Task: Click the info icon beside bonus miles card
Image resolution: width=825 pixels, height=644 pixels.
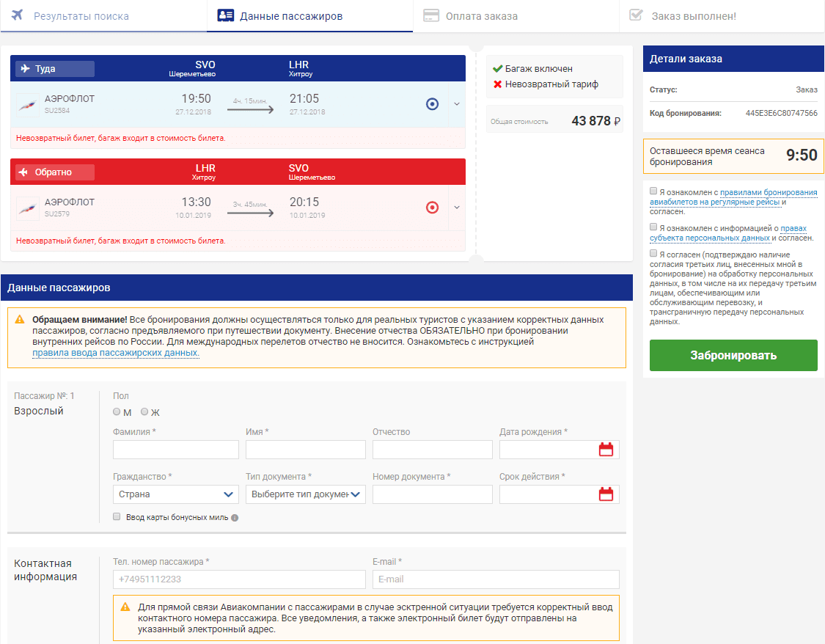Action: pos(235,518)
